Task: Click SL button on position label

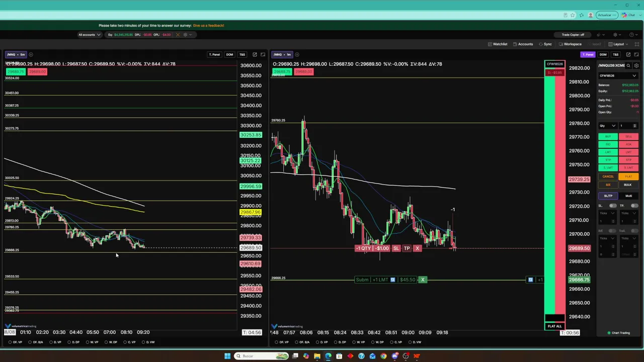Action: pos(396,248)
